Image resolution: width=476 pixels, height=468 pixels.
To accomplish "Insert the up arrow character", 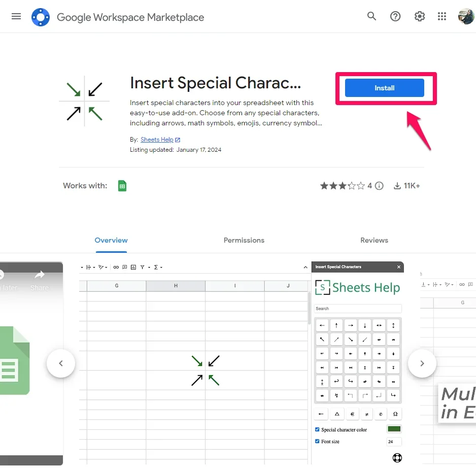I will point(336,325).
